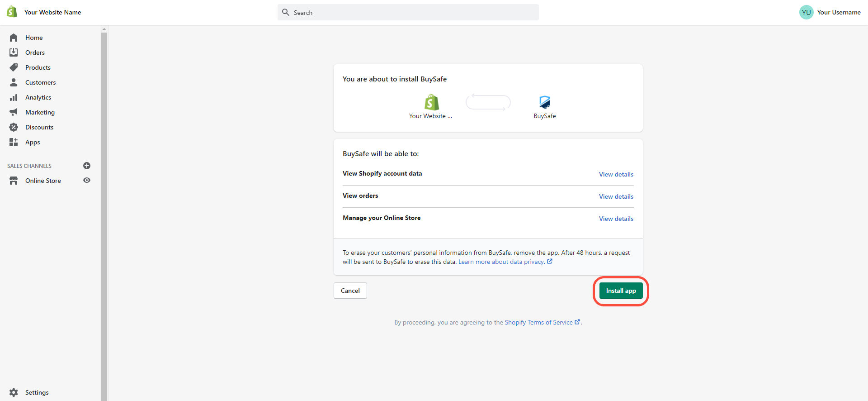Image resolution: width=868 pixels, height=401 pixels.
Task: Click the Shopify bag icon in install card
Action: click(432, 102)
